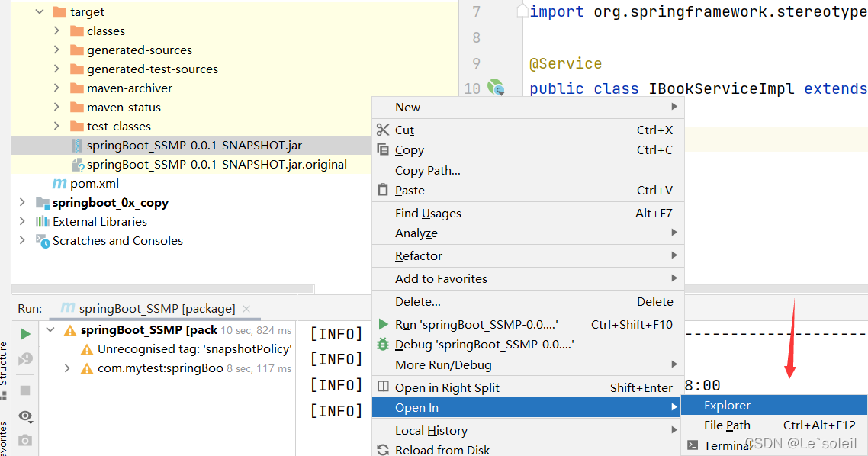Click the green Run arrow in context menu

pos(383,325)
